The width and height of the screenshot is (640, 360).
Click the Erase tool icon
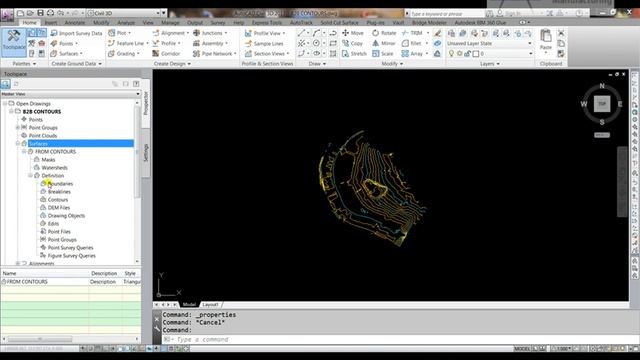(437, 33)
